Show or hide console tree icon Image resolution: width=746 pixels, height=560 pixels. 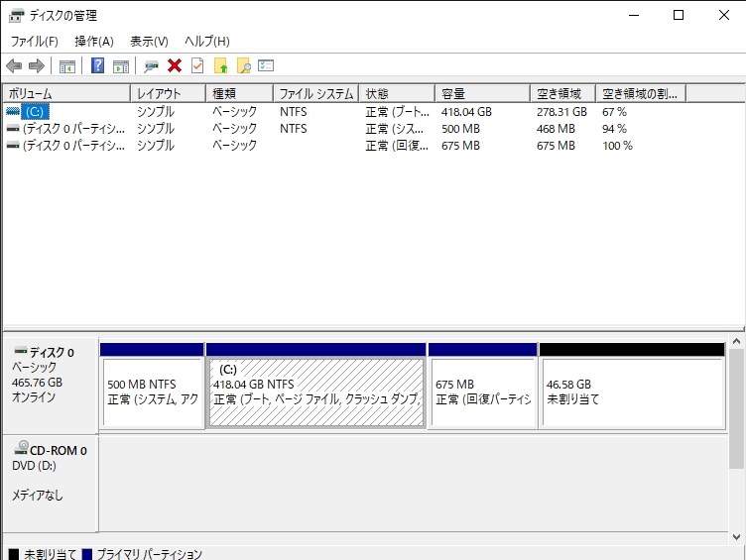(x=67, y=66)
